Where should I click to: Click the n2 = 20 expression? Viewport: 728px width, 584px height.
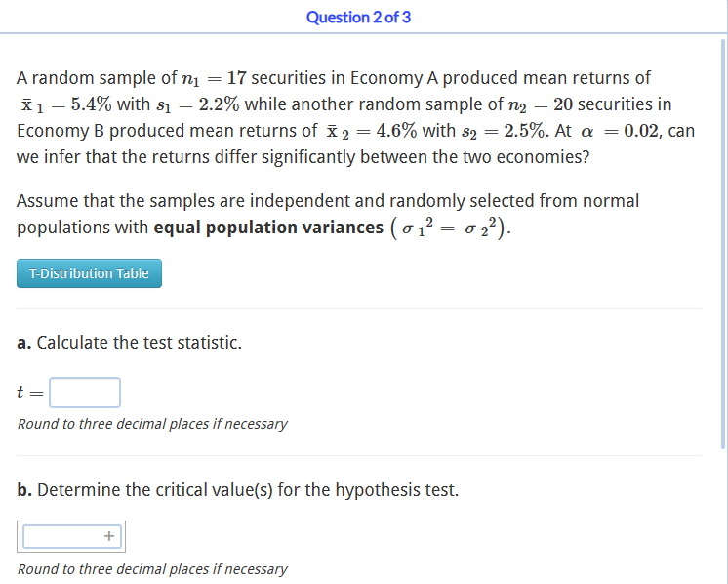tap(541, 104)
